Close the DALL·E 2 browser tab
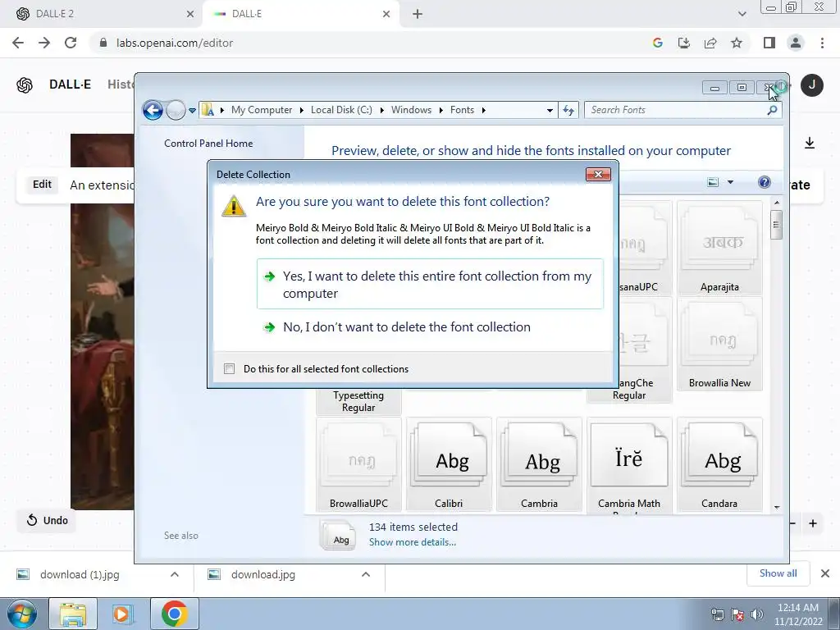The width and height of the screenshot is (840, 630). coord(189,14)
